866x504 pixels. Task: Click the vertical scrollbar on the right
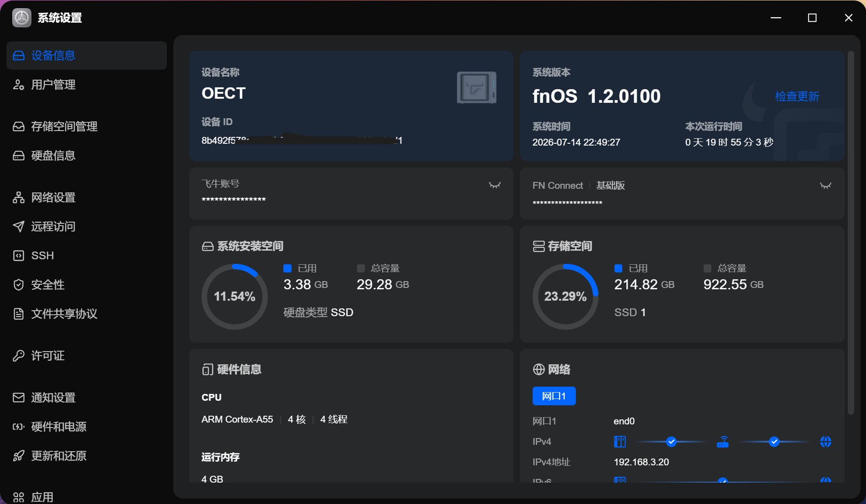(x=851, y=233)
